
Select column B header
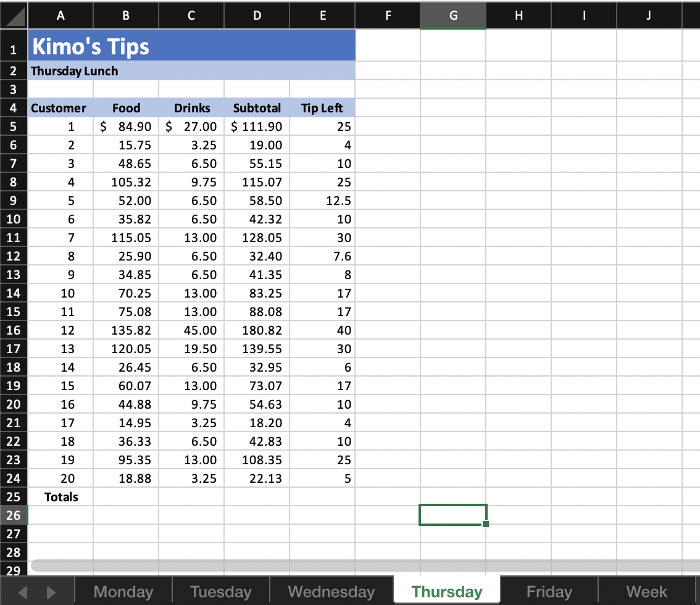125,15
